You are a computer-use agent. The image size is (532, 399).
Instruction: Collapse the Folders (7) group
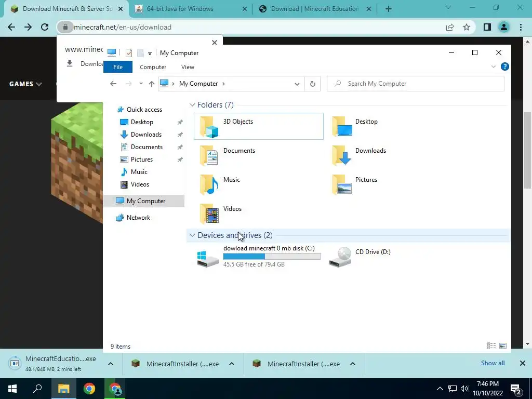[x=192, y=105]
